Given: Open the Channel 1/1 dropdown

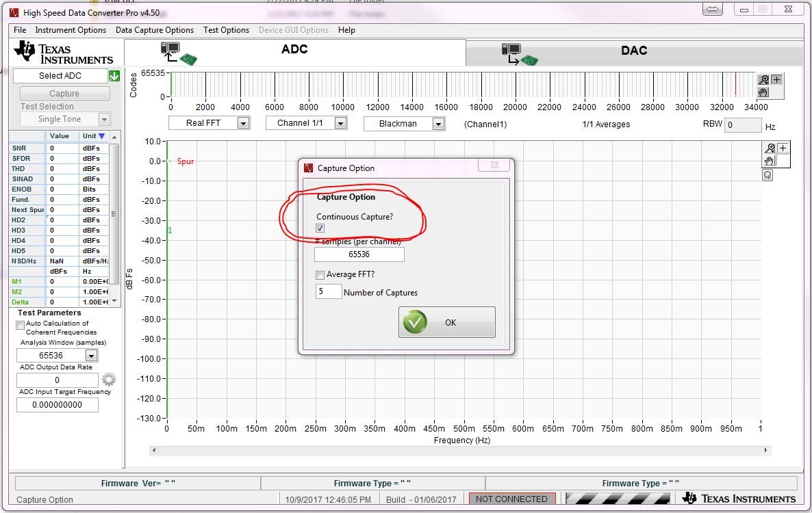Looking at the screenshot, I should click(340, 123).
